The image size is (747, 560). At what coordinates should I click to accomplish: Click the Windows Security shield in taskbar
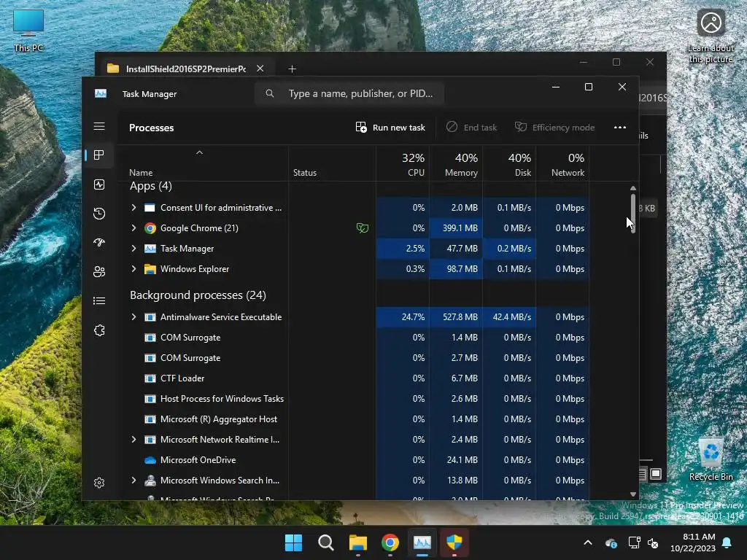tap(454, 542)
